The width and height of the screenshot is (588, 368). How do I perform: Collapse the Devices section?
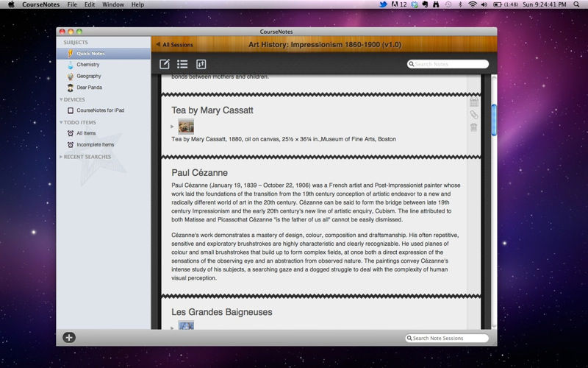click(x=61, y=99)
